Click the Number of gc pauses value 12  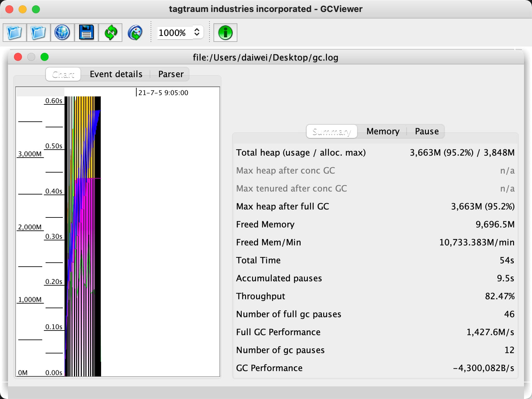pyautogui.click(x=509, y=350)
